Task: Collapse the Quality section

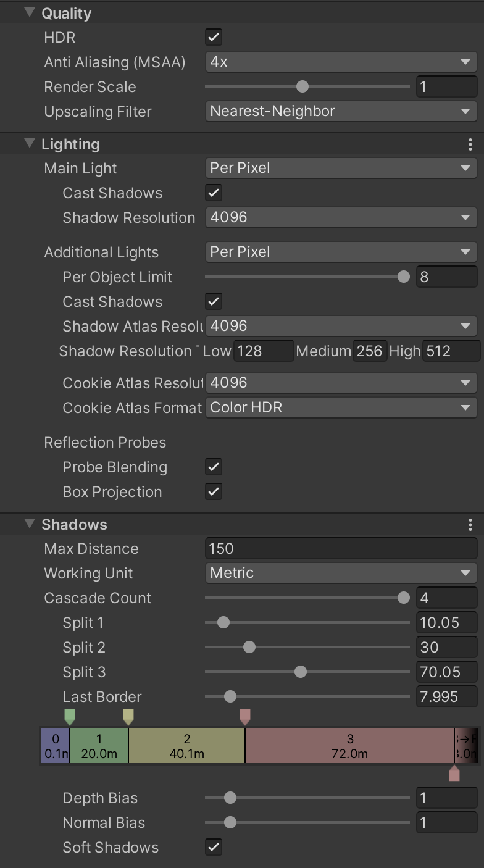Action: (x=30, y=13)
